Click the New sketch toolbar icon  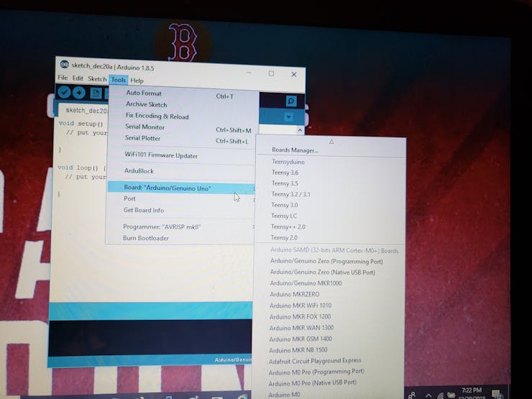[96, 93]
